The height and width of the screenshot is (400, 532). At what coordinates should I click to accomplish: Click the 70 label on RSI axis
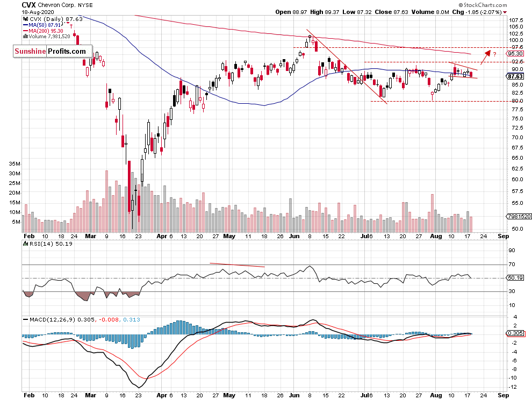pyautogui.click(x=512, y=264)
